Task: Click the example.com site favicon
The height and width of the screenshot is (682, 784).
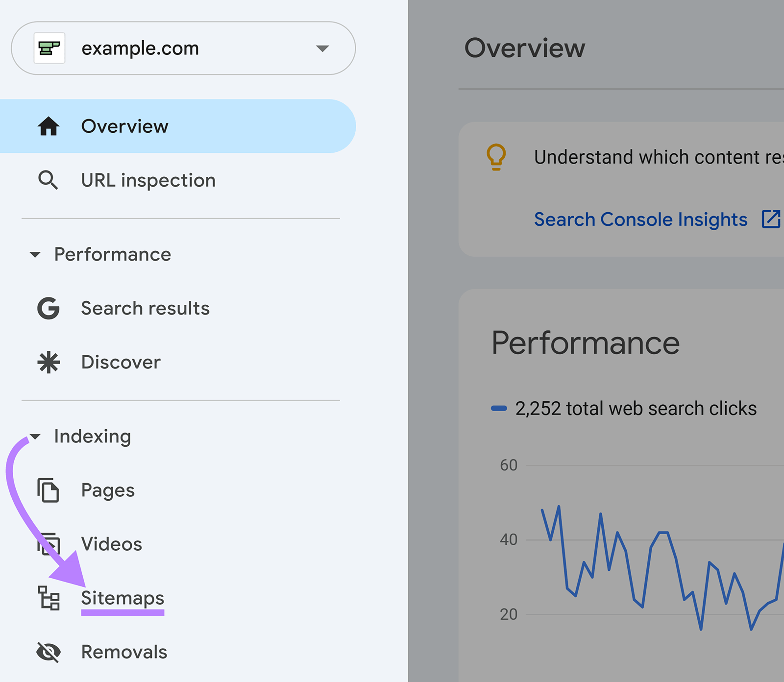Action: point(49,48)
